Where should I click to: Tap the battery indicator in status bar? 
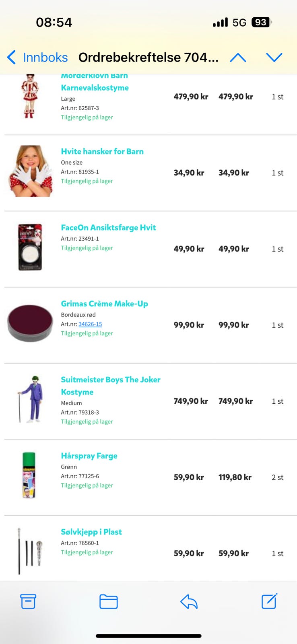click(x=261, y=22)
